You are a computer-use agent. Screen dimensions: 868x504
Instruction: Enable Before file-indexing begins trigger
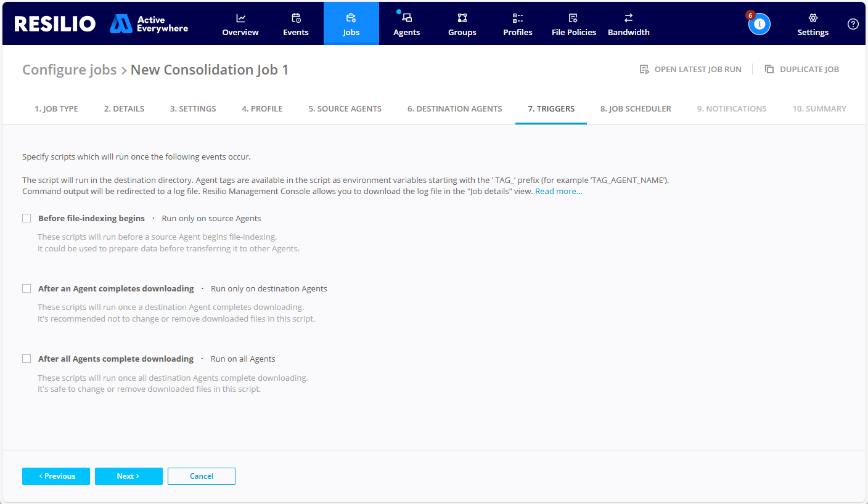[x=27, y=218]
